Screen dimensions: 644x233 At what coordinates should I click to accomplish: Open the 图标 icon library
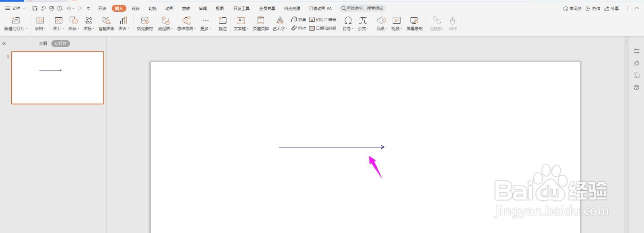89,20
